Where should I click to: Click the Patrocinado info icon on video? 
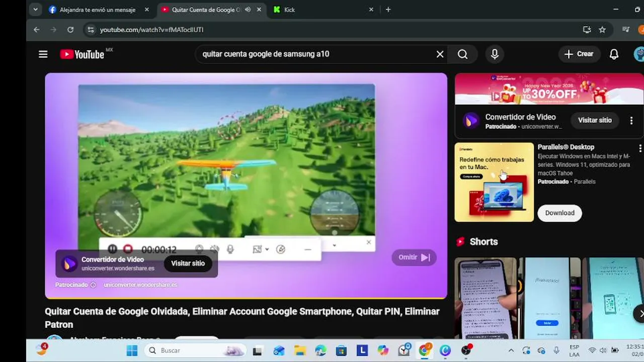coord(93,285)
